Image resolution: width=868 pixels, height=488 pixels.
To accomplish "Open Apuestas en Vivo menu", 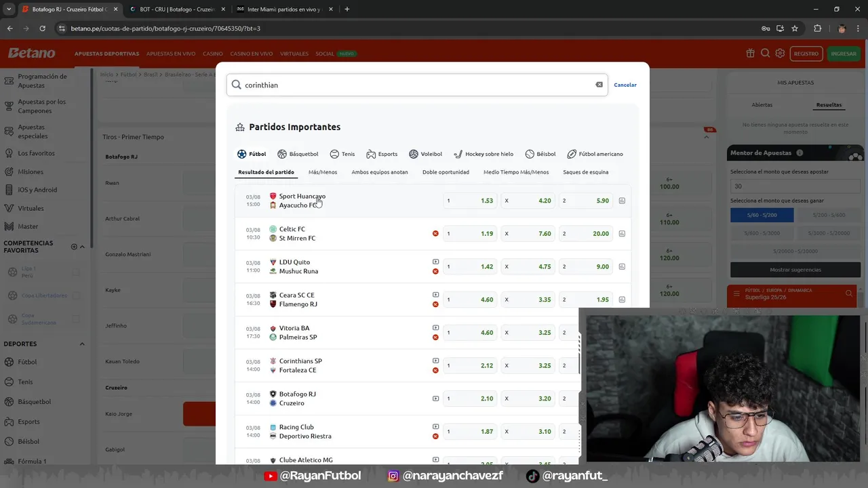I will click(171, 54).
